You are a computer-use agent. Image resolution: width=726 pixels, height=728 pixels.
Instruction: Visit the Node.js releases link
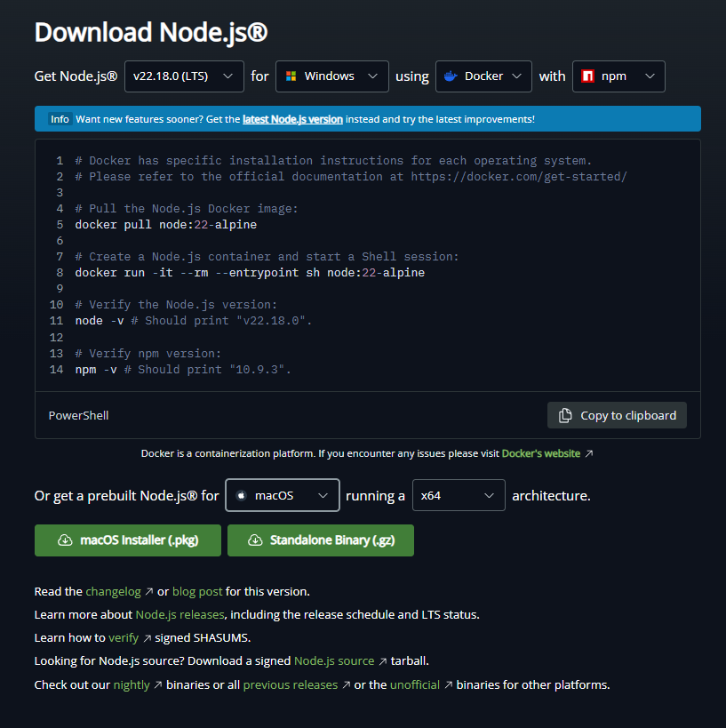[x=180, y=614]
